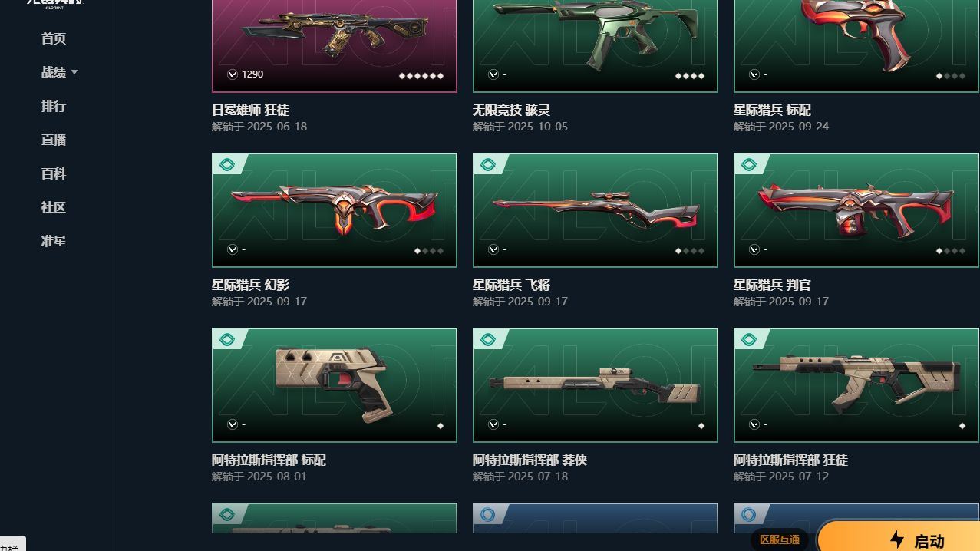This screenshot has height=551, width=980.
Task: Expand the 战绩 dropdown arrow in sidebar
Action: coord(74,72)
